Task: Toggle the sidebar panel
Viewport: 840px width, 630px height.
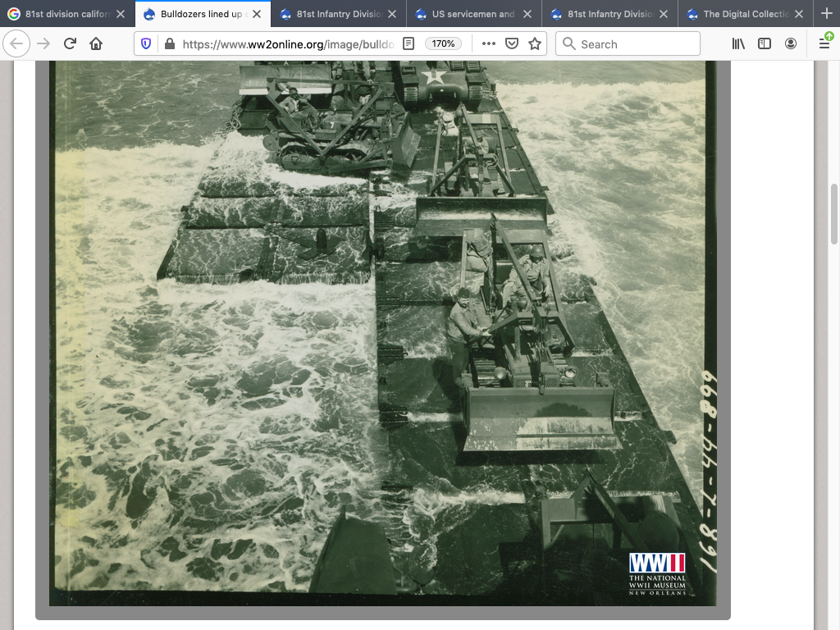Action: 765,44
